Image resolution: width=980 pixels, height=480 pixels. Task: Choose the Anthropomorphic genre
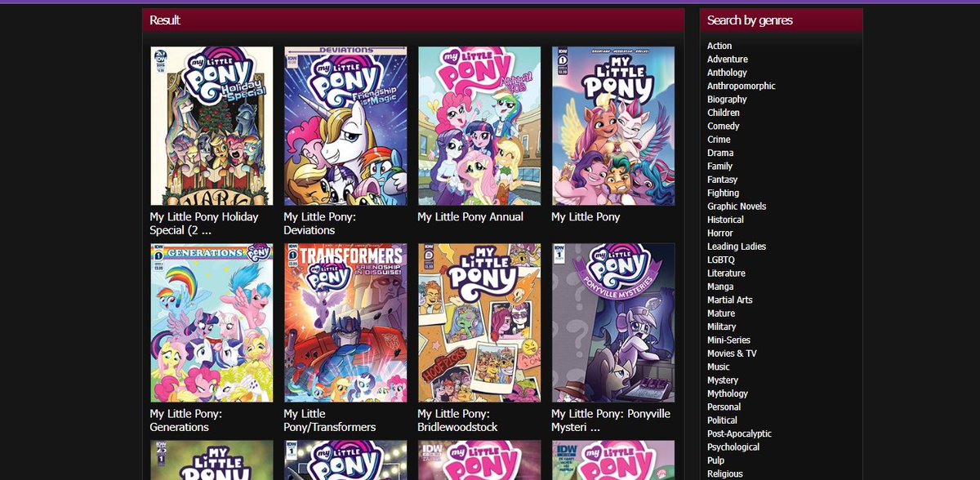pyautogui.click(x=742, y=86)
